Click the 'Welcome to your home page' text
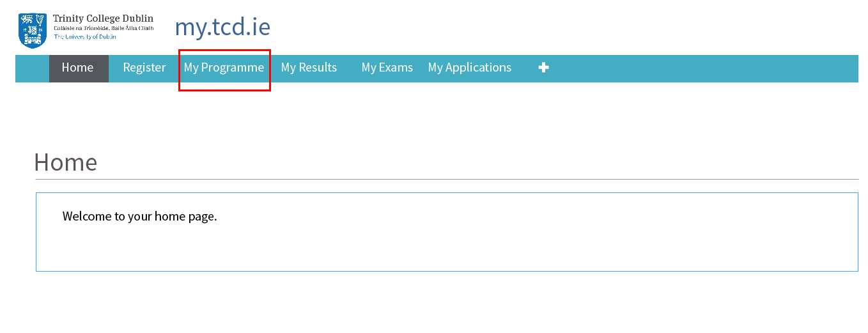Image resolution: width=868 pixels, height=333 pixels. coord(140,216)
